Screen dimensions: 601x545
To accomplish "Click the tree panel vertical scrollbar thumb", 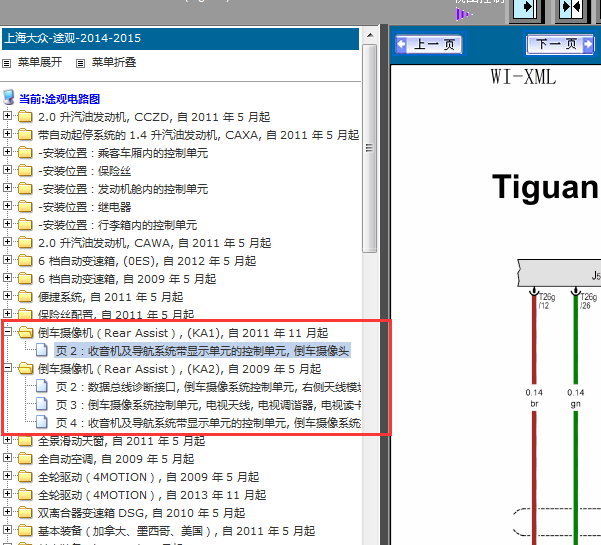I will coord(370,148).
